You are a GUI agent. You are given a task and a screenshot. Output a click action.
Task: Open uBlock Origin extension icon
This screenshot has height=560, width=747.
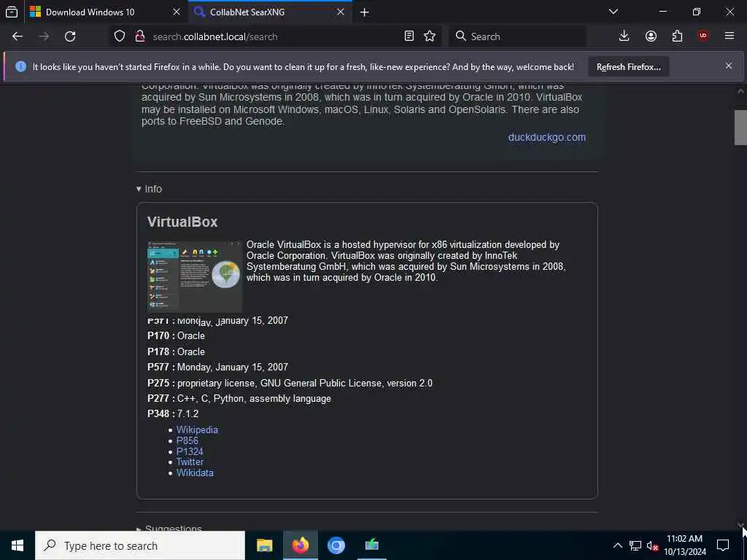[703, 36]
